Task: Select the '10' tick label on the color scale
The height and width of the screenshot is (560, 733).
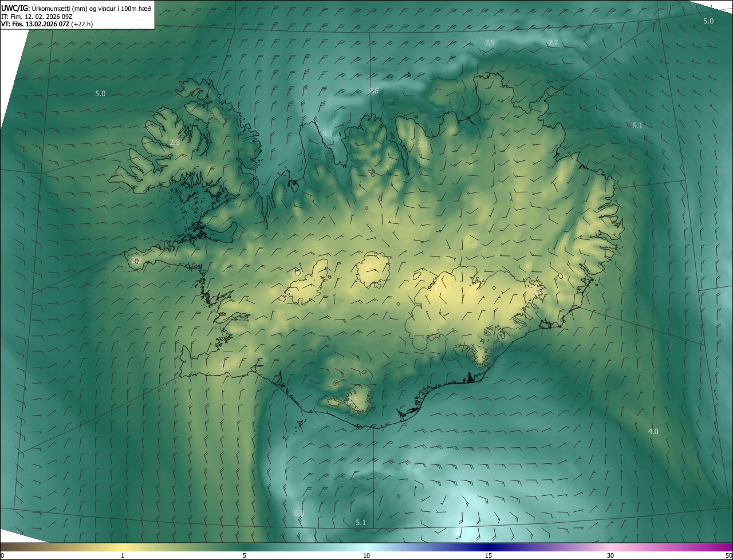Action: tap(366, 555)
